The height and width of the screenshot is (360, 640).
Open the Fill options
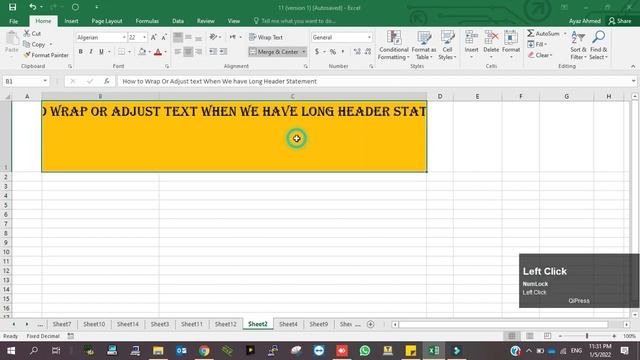tap(537, 44)
